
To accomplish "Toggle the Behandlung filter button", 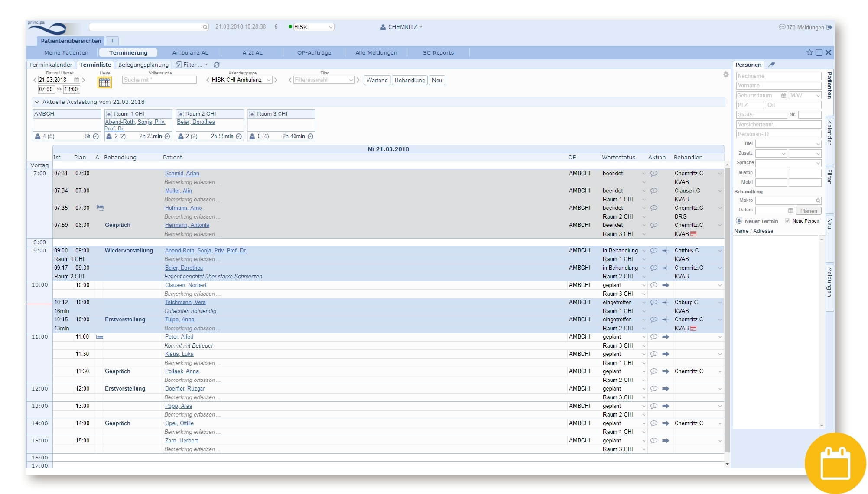I will (x=410, y=81).
